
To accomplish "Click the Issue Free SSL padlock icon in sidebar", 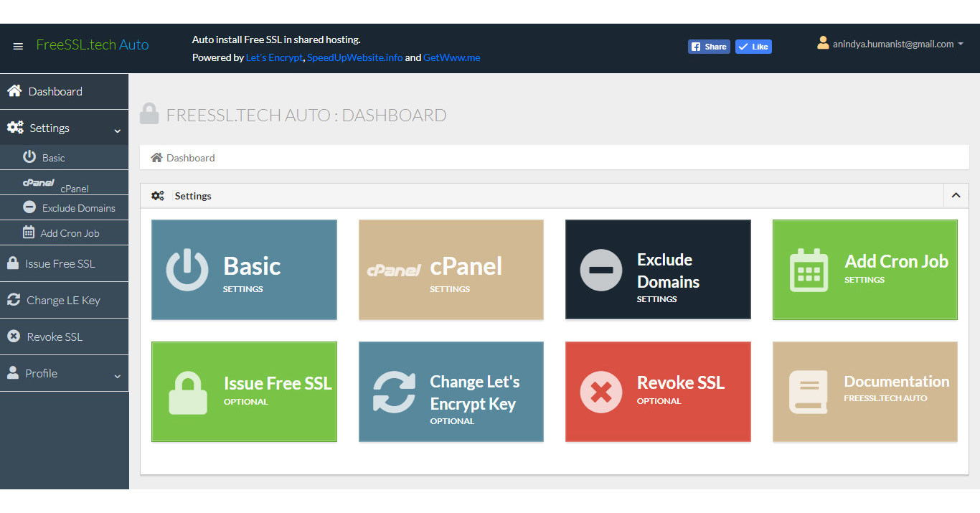I will coord(13,263).
